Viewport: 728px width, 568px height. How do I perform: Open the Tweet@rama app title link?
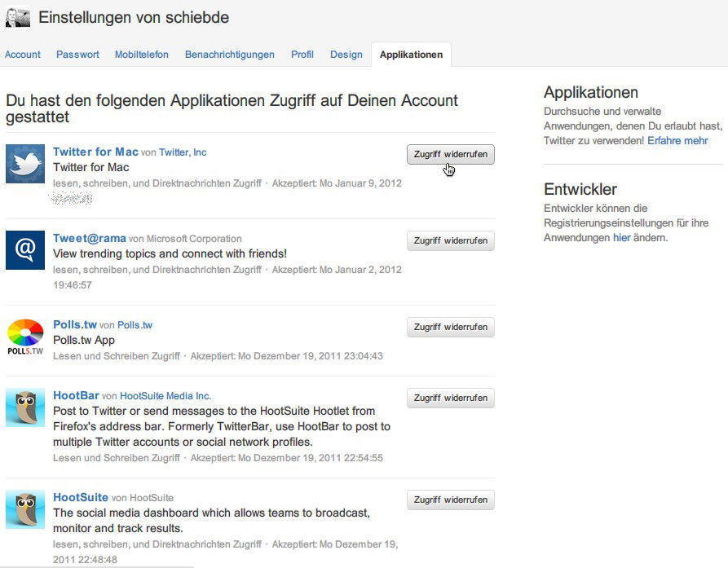coord(89,238)
